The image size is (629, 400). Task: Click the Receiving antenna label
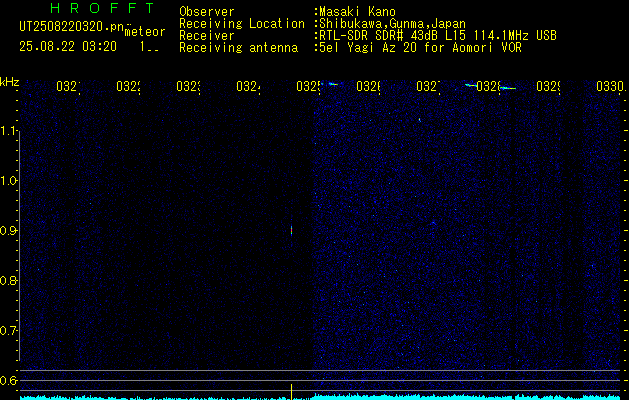[x=238, y=48]
